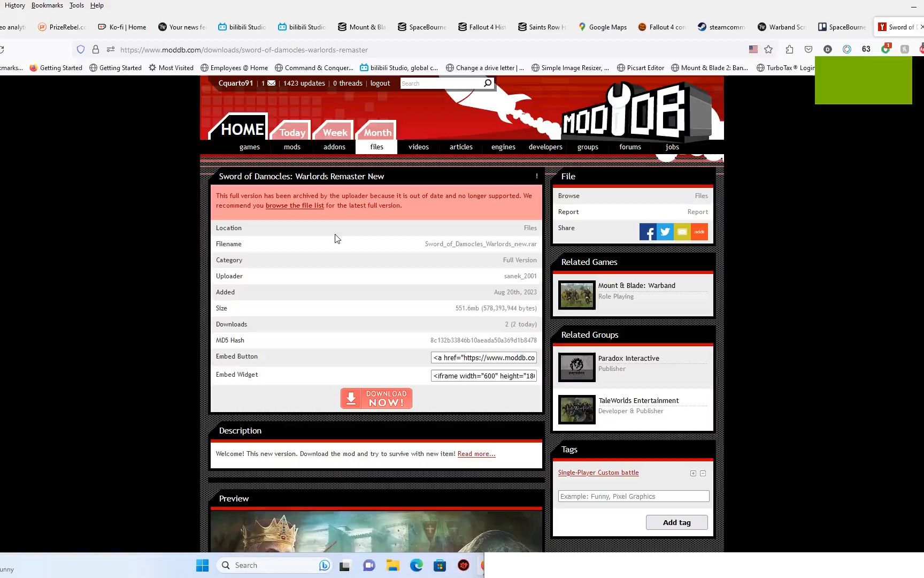Open the Teams chat taskbar icon
The image size is (924, 578).
369,565
